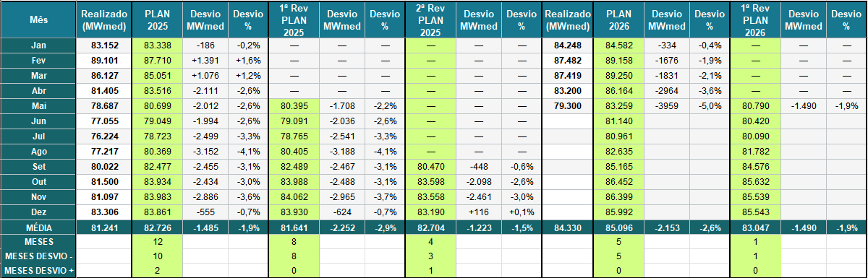Viewport: 868px width, 278px height.
Task: Select the Jan month row label
Action: click(39, 45)
